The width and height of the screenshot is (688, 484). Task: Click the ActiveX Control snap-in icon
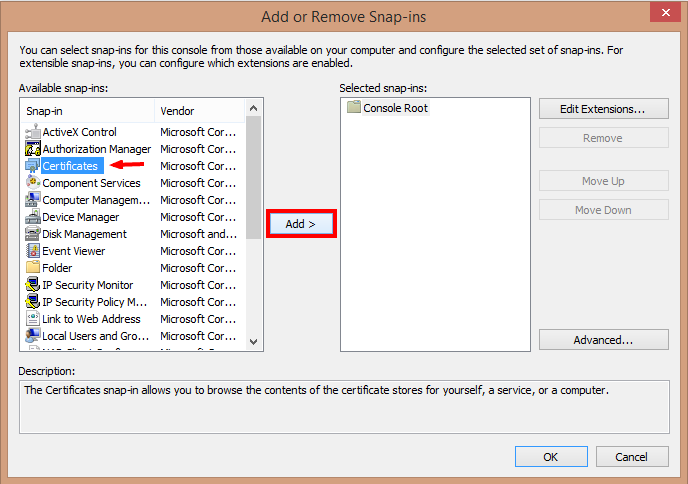(x=33, y=132)
